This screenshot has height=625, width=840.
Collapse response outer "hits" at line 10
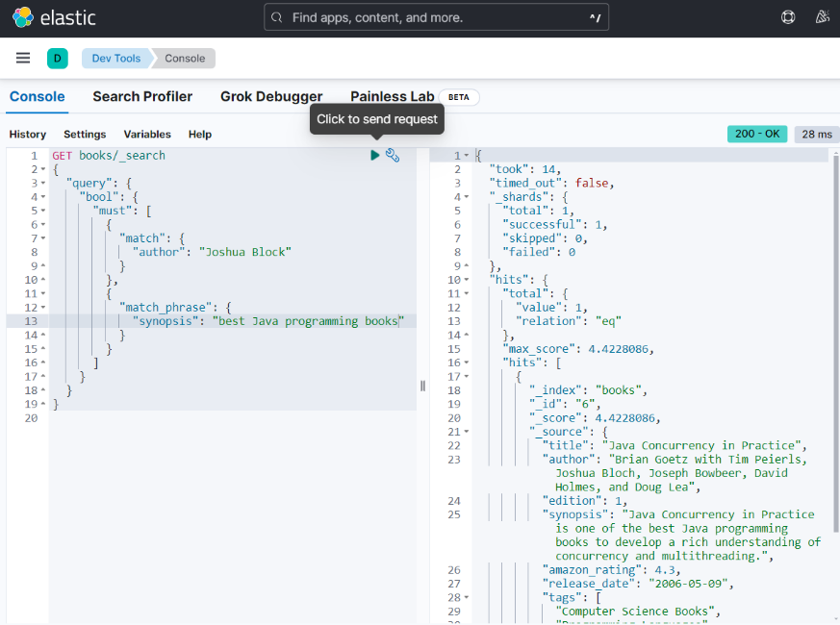pos(466,280)
